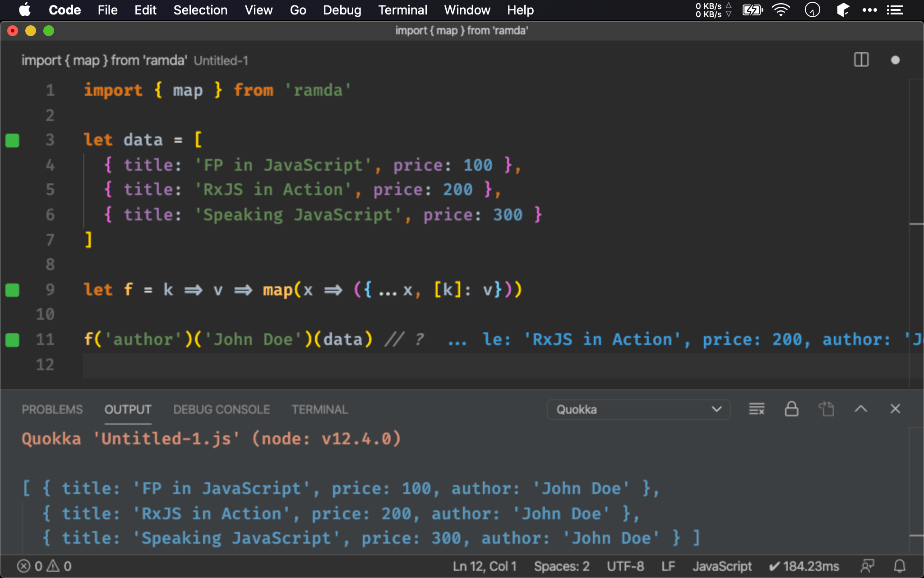924x578 pixels.
Task: Click the Quokka 184.23ms timing status
Action: (x=804, y=566)
